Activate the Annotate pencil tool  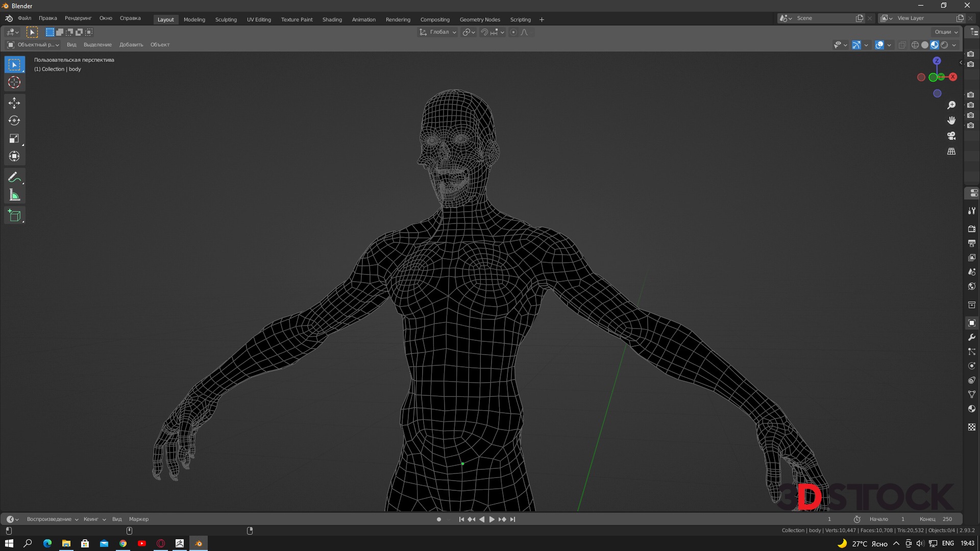click(14, 177)
